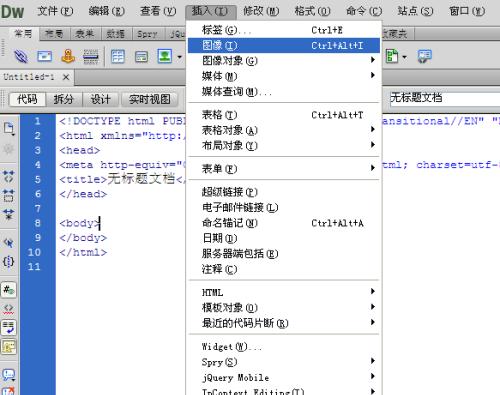This screenshot has height=395, width=500.
Task: Click the Insert Div Tag icon
Action: click(x=141, y=57)
